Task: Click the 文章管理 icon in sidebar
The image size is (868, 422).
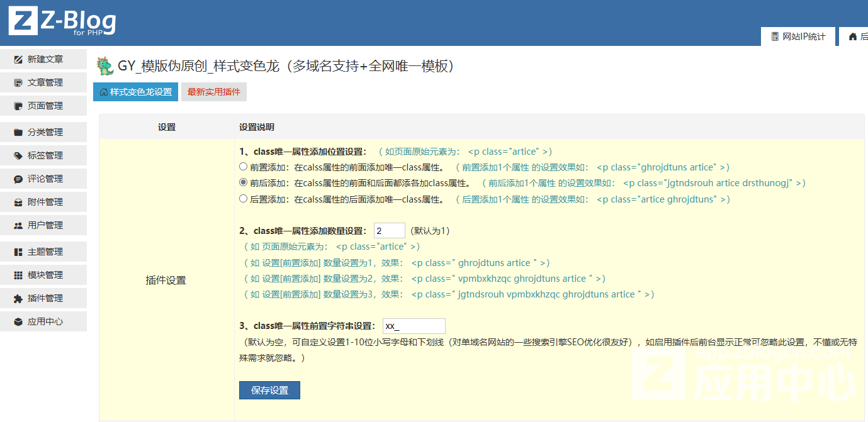Action: tap(18, 83)
